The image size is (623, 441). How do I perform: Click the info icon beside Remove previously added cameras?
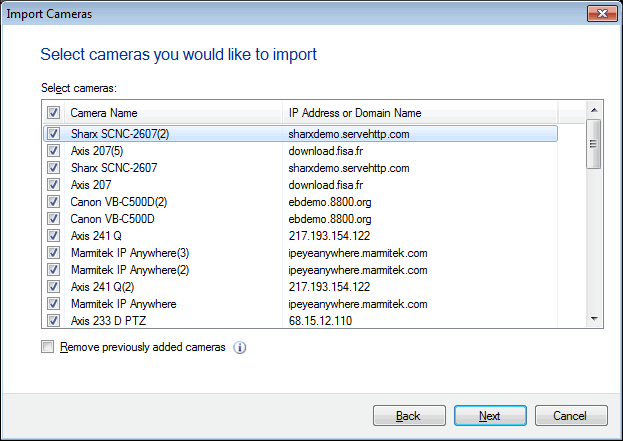[x=240, y=348]
